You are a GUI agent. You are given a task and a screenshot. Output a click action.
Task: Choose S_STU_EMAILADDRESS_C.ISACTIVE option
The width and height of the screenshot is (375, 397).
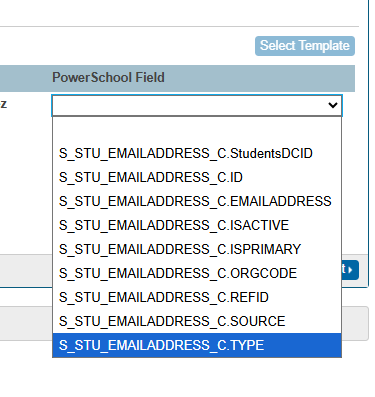tap(197, 225)
